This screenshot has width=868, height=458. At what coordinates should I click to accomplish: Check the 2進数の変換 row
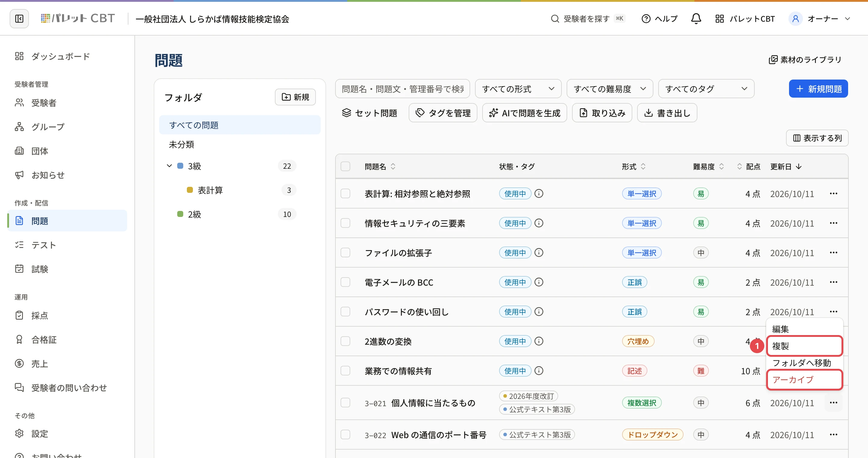coord(345,341)
